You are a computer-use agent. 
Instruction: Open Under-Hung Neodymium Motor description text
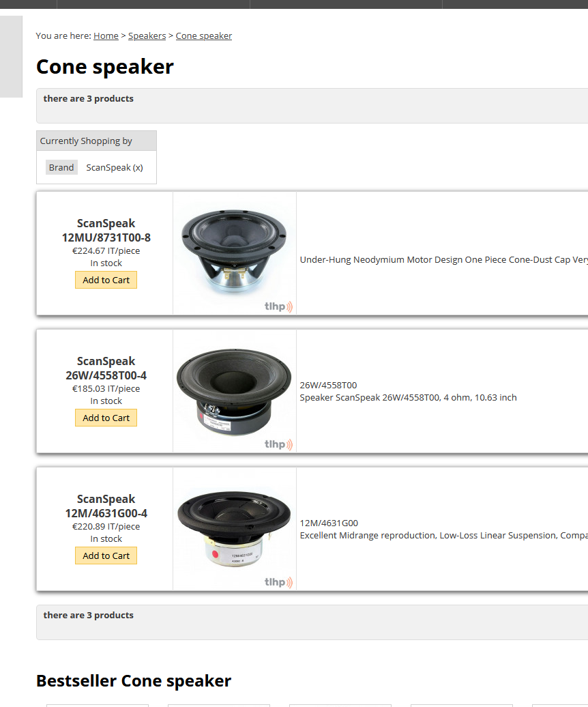click(444, 260)
